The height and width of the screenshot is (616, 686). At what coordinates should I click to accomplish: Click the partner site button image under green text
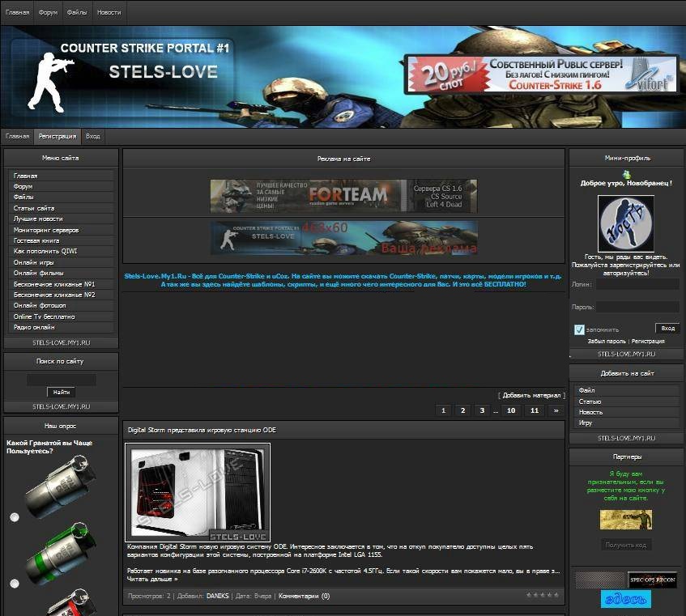point(625,520)
